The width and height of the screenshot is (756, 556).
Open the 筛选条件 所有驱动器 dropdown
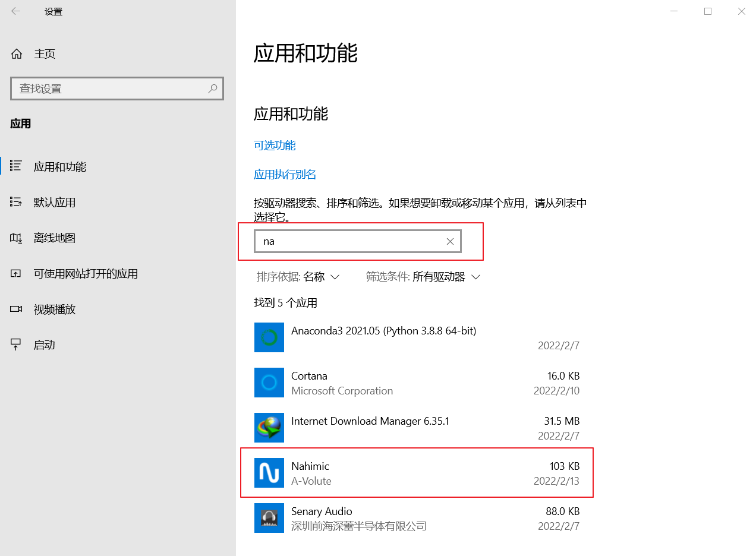click(x=423, y=277)
